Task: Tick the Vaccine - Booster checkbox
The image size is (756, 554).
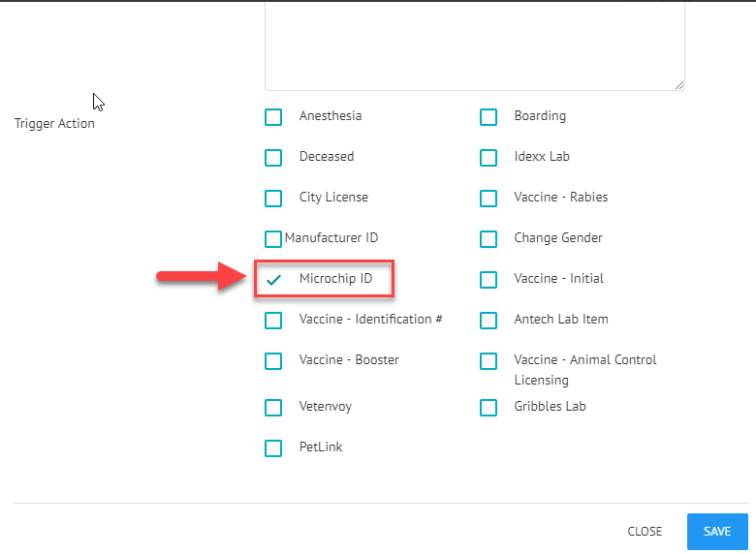Action: (x=273, y=361)
